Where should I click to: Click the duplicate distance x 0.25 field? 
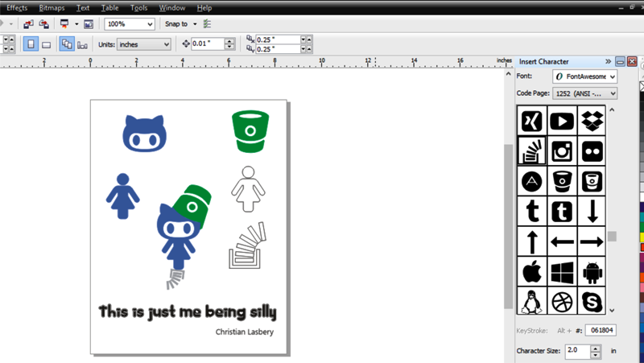[x=278, y=39]
